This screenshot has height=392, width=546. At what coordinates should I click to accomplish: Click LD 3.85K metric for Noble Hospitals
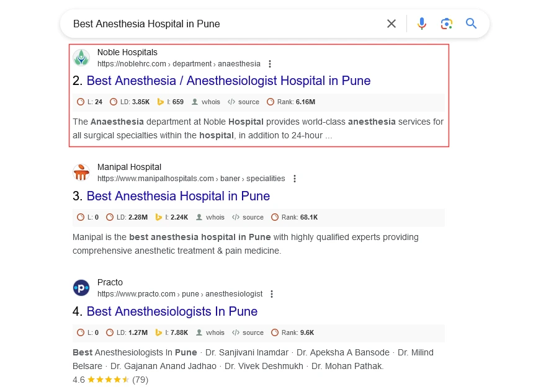click(130, 102)
